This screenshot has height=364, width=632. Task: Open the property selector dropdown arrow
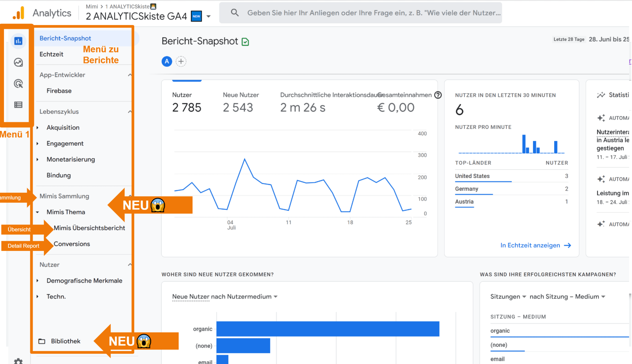[x=209, y=17]
